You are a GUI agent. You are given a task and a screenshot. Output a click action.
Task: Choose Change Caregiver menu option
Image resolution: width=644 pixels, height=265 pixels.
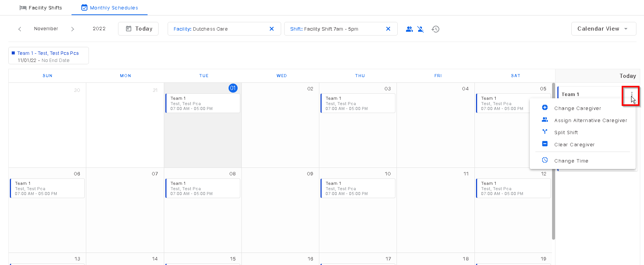pyautogui.click(x=582, y=108)
